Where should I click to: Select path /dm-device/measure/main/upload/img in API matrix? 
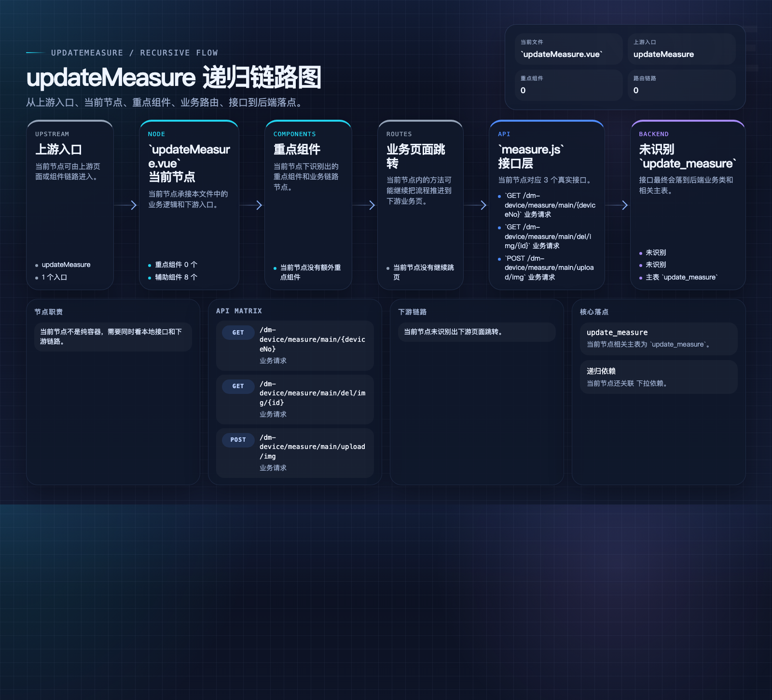[x=313, y=447]
